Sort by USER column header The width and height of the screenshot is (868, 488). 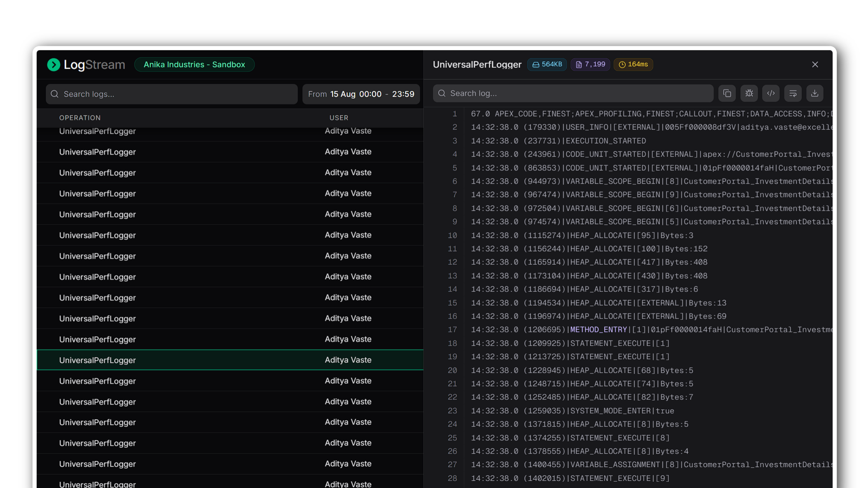[339, 118]
